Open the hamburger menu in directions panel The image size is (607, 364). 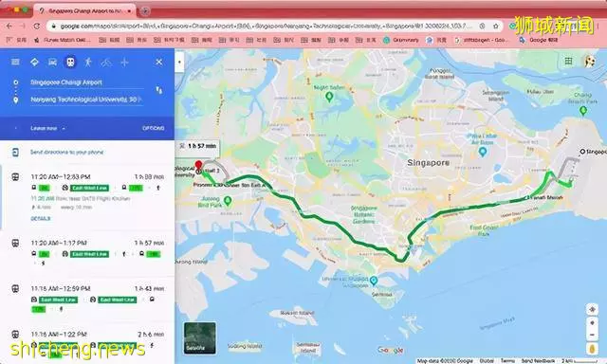15,62
